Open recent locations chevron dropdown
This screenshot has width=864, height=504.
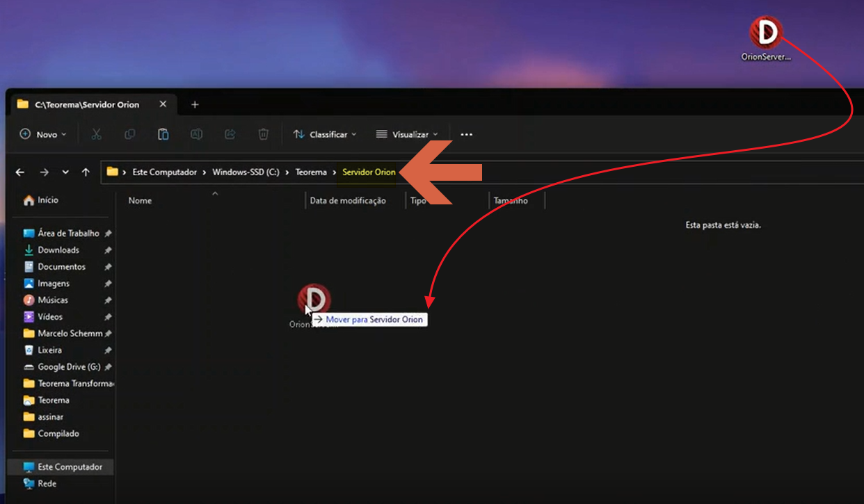(x=65, y=172)
